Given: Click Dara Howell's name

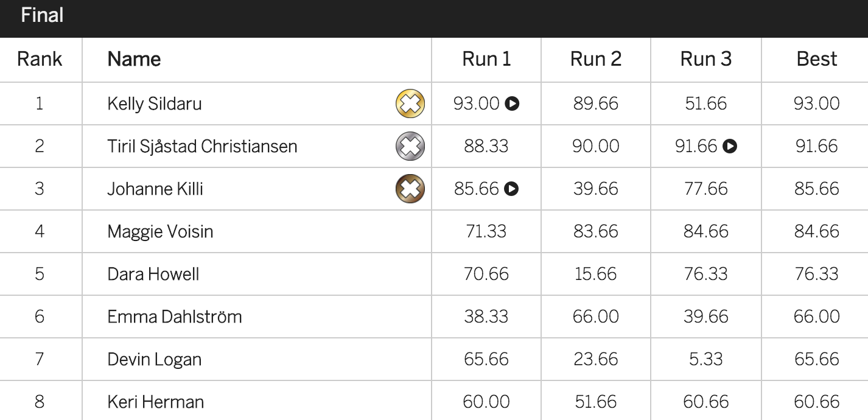Looking at the screenshot, I should tap(153, 274).
